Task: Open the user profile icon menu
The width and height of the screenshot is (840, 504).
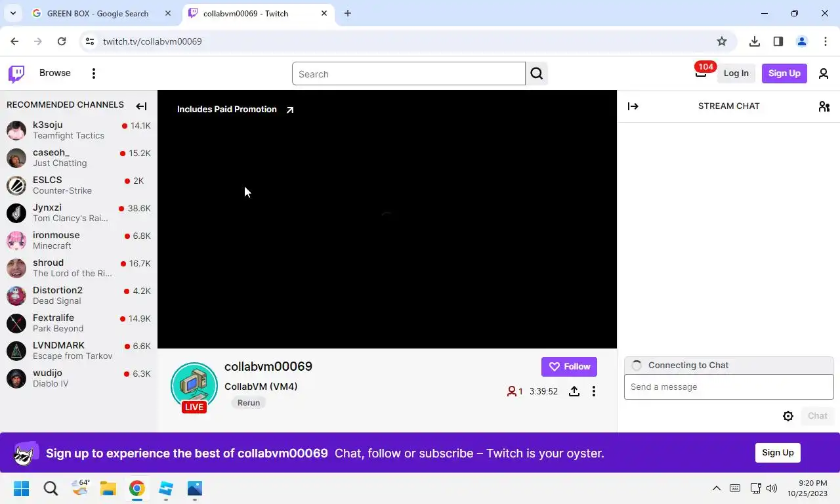Action: point(824,73)
